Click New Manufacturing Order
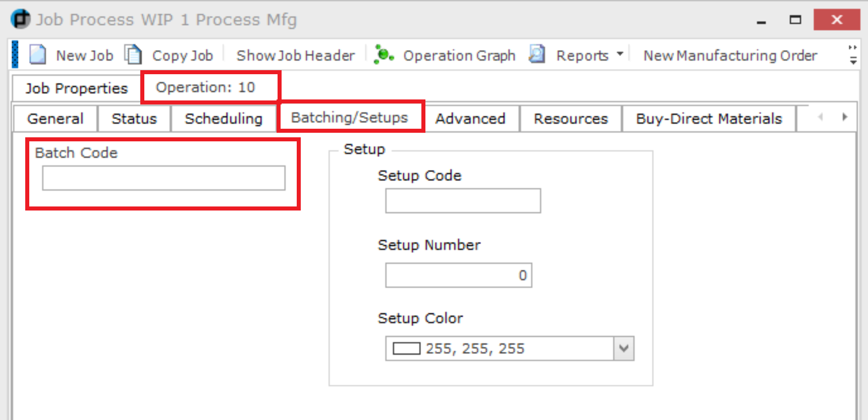This screenshot has height=420, width=868. 730,56
